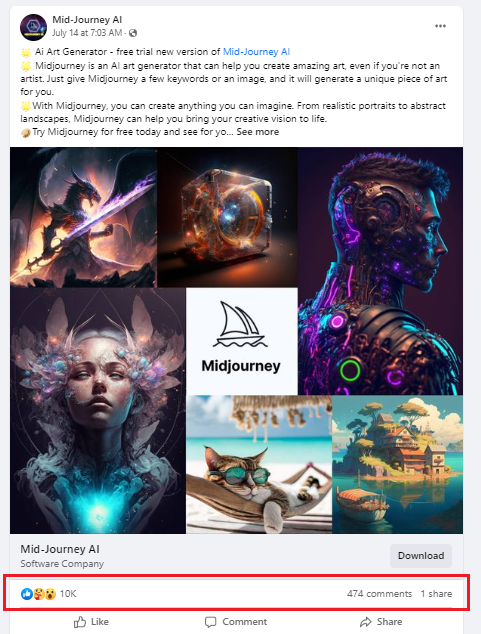Screen dimensions: 481x634
Task: Open the blue Mid-Journey AI link
Action: coord(256,52)
